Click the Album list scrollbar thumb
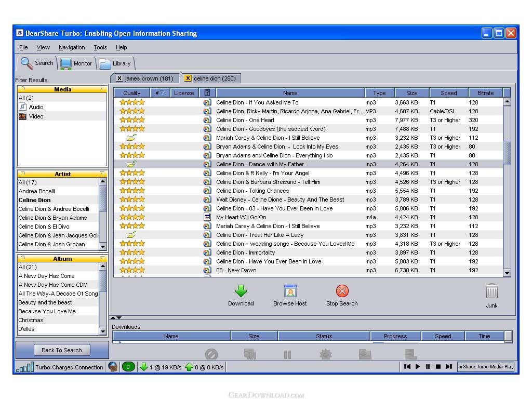This screenshot has width=532, height=399. 102,281
